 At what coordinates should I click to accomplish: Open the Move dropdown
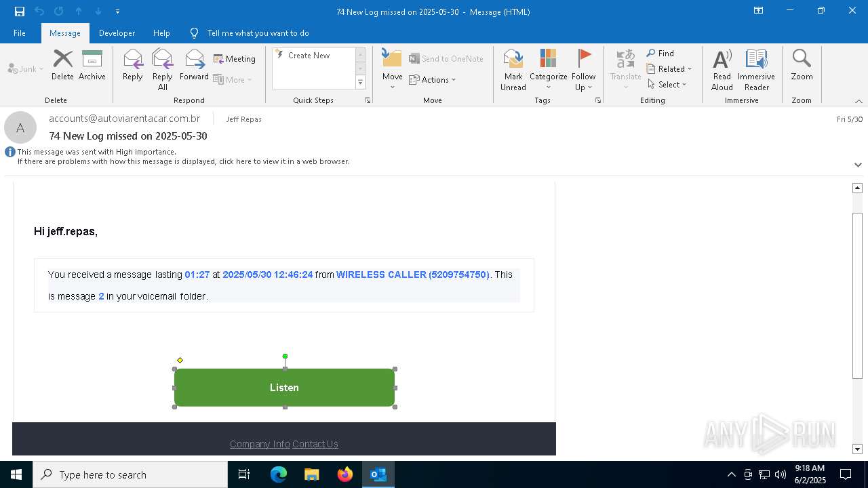[392, 70]
